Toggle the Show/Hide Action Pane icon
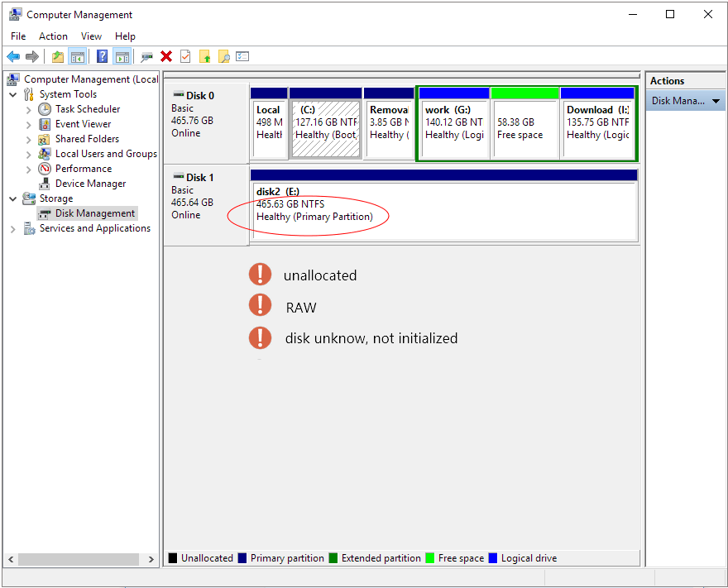Viewport: 728px width, 588px height. [x=122, y=56]
